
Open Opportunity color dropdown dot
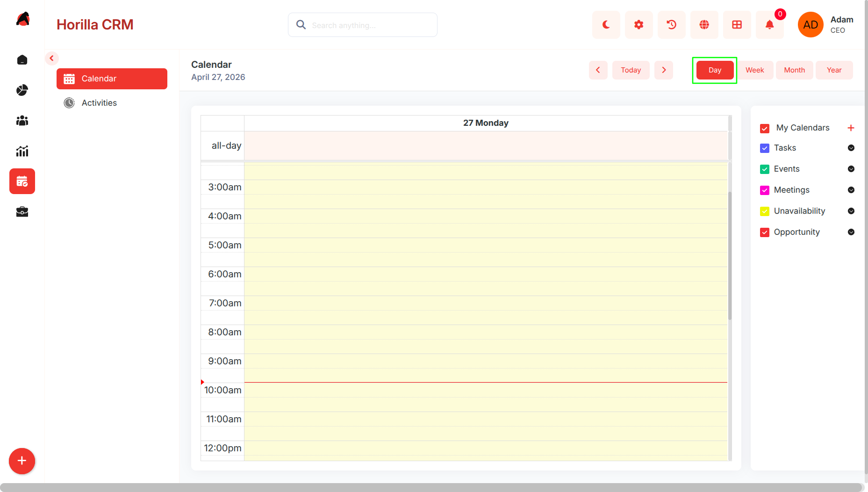[x=851, y=232]
